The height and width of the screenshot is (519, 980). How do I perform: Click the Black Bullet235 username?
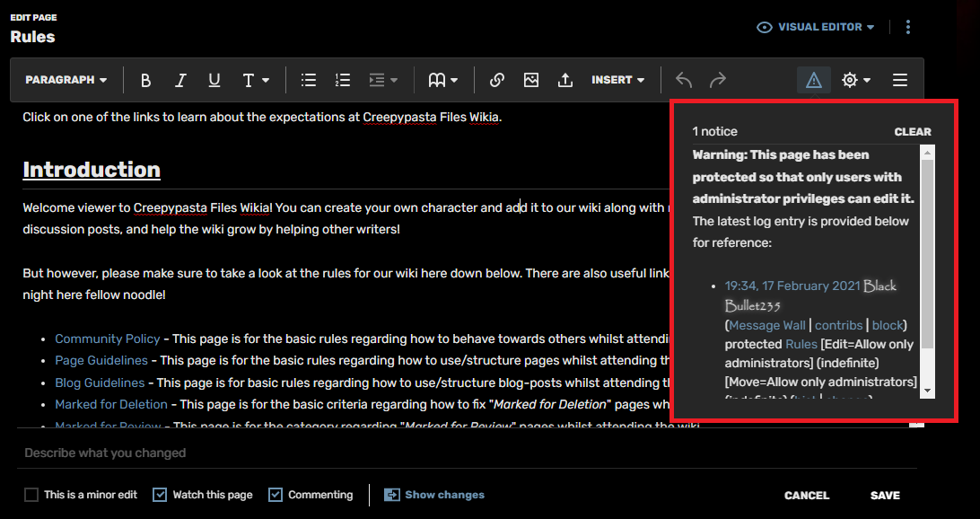pyautogui.click(x=810, y=295)
